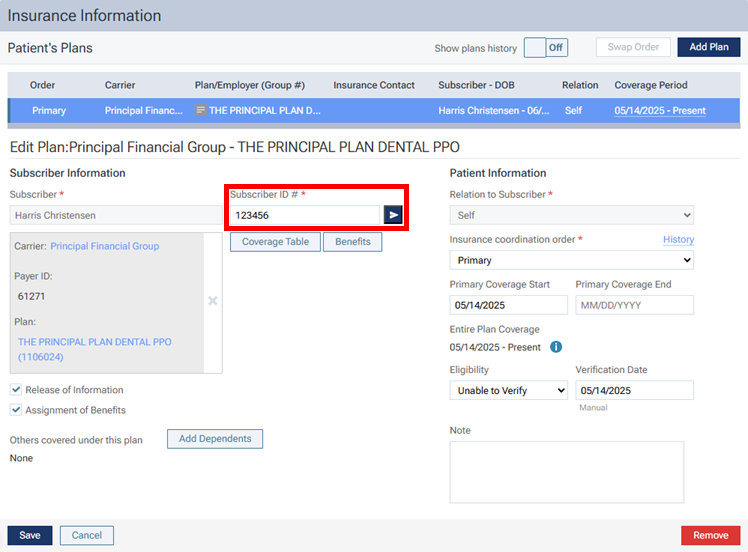Click the Primary Coverage End date field

tap(634, 305)
